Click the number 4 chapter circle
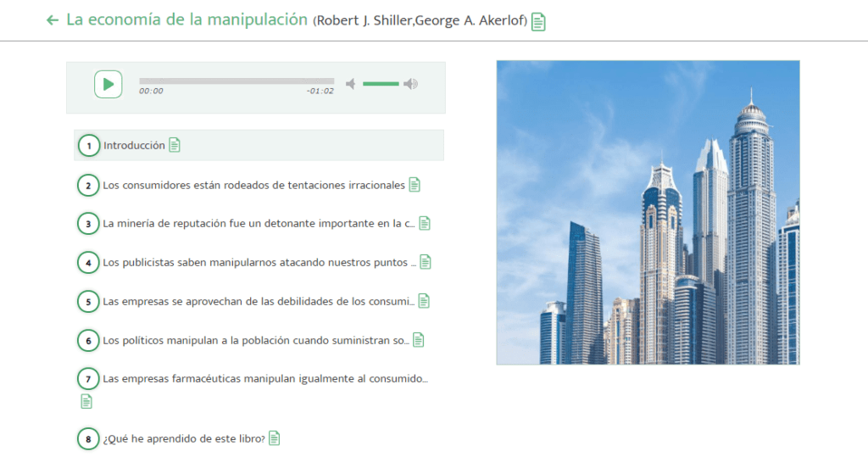Image resolution: width=868 pixels, height=468 pixels. click(x=88, y=263)
